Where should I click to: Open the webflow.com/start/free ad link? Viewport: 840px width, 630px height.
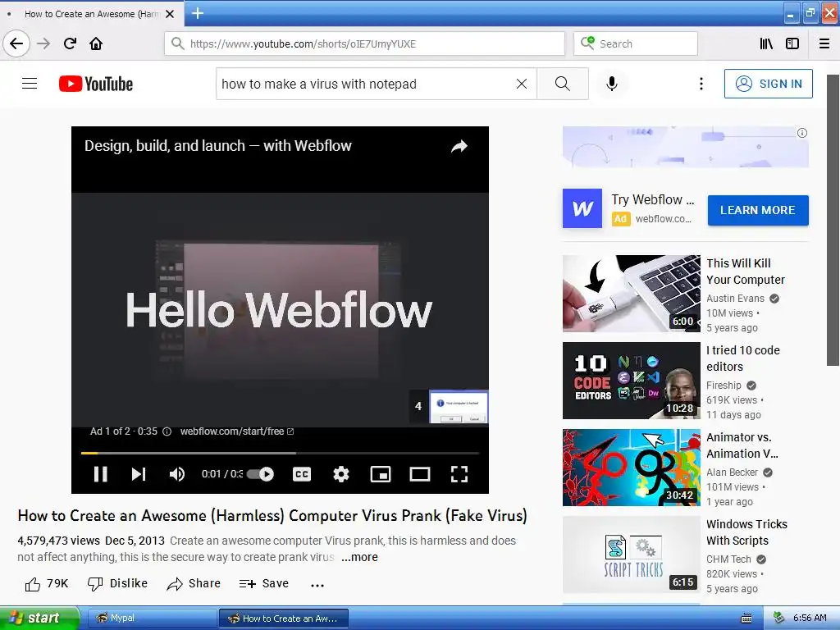(236, 431)
